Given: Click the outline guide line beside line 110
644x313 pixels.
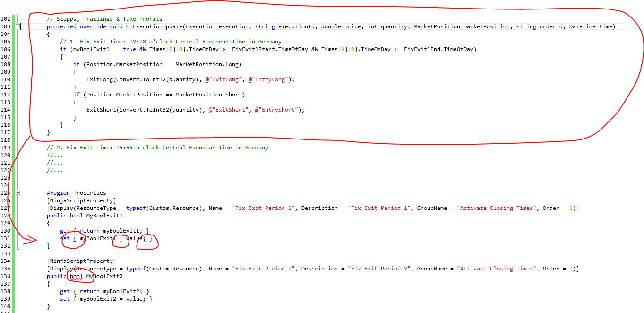Looking at the screenshot, I should [17, 79].
